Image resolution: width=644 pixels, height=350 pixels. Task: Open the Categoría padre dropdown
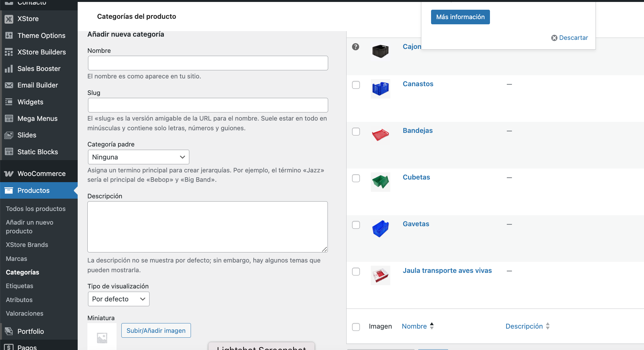(x=139, y=157)
